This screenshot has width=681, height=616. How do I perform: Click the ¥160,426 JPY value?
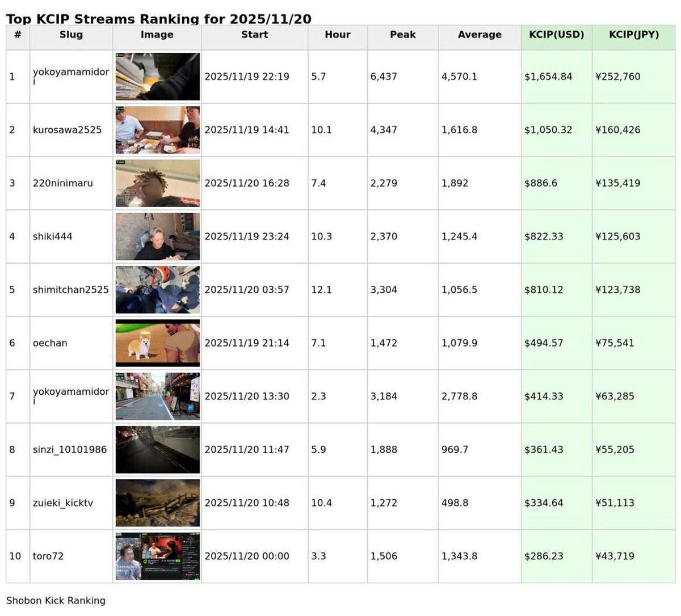tap(618, 130)
